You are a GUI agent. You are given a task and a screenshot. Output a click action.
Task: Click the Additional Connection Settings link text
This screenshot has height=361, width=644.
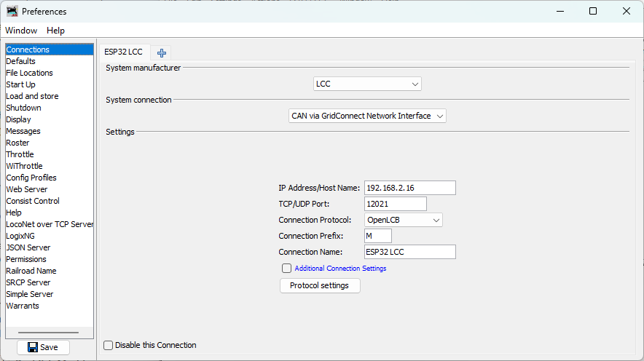pyautogui.click(x=340, y=269)
